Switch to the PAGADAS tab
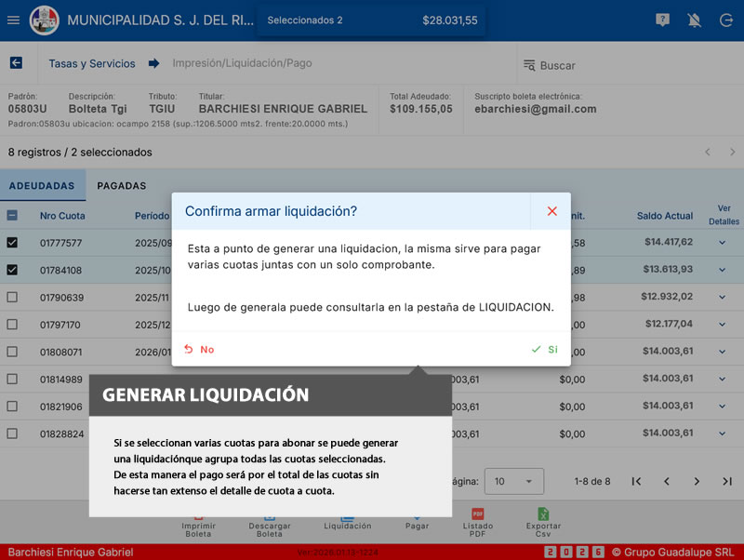 (121, 186)
